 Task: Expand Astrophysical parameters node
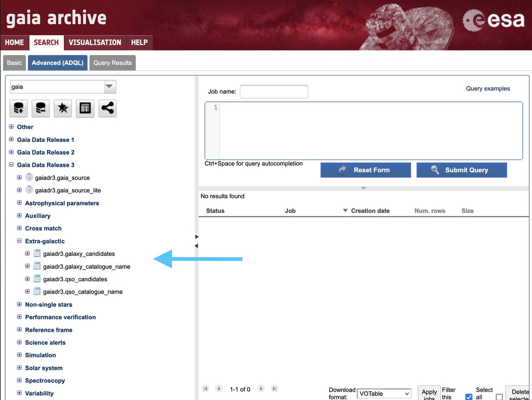point(20,203)
